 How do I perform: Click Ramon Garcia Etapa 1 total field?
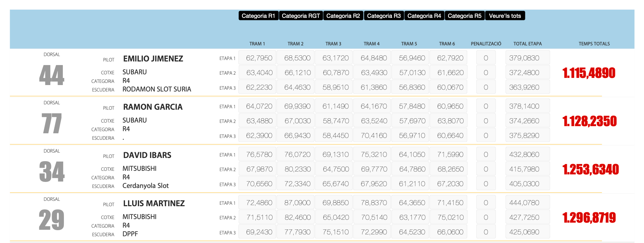coord(527,106)
